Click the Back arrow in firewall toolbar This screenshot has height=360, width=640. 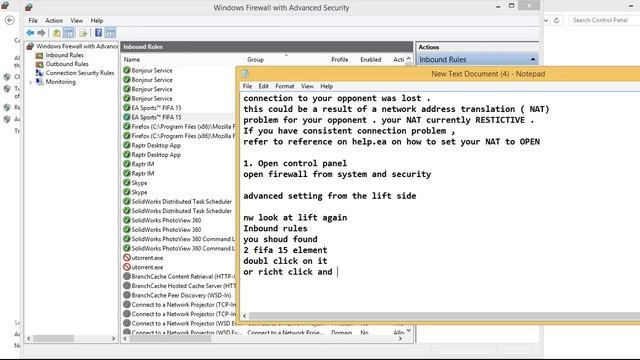(30, 33)
